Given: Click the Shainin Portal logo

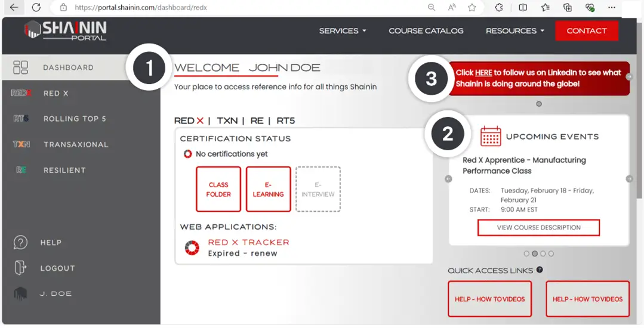Looking at the screenshot, I should (65, 31).
